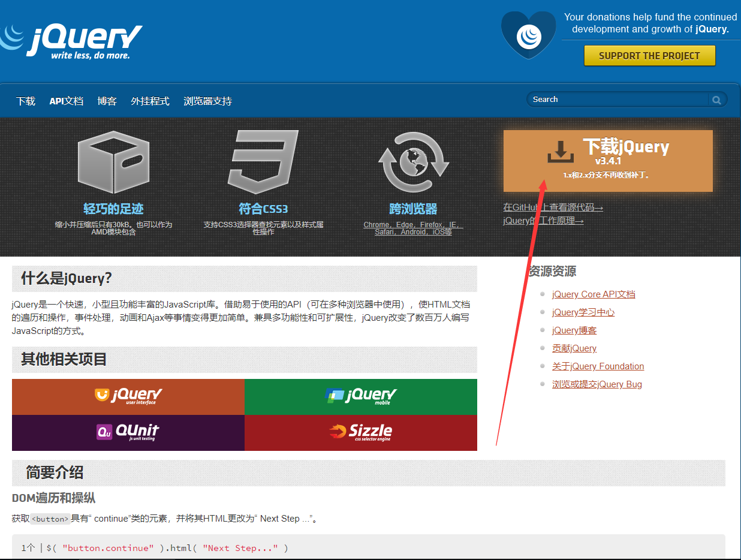
Task: Click the cross-browser globe arrows icon
Action: pos(413,163)
